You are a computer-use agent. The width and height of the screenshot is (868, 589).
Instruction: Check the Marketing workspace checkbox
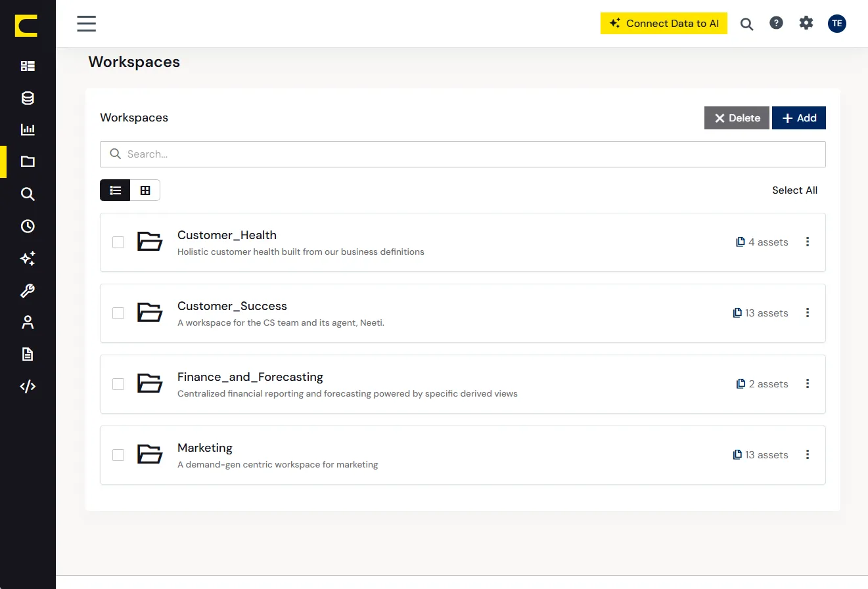118,455
